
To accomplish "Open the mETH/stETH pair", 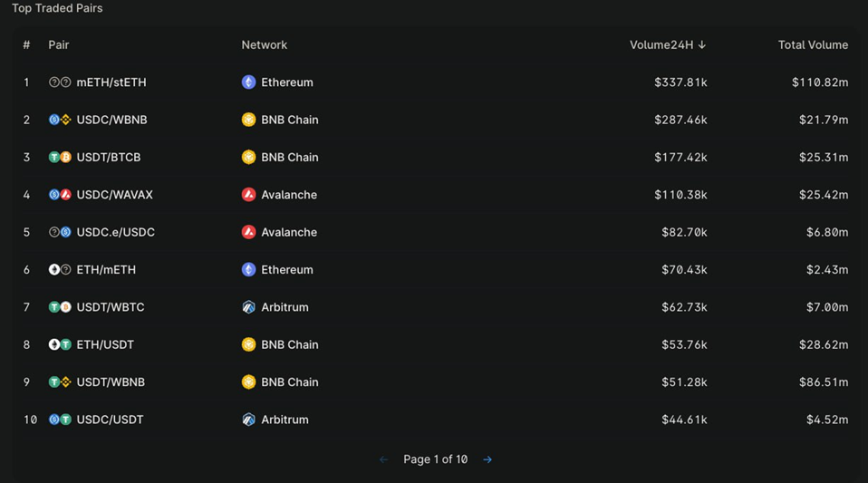I will 111,82.
